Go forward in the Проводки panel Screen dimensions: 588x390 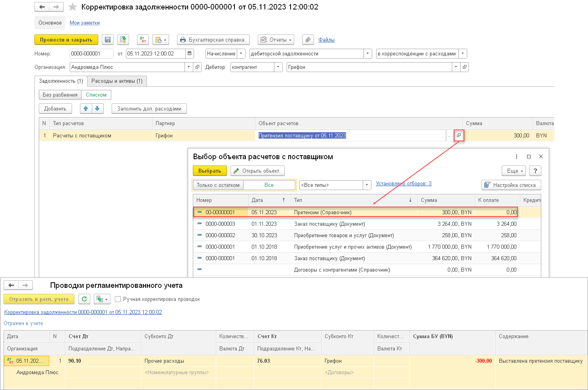click(x=25, y=285)
